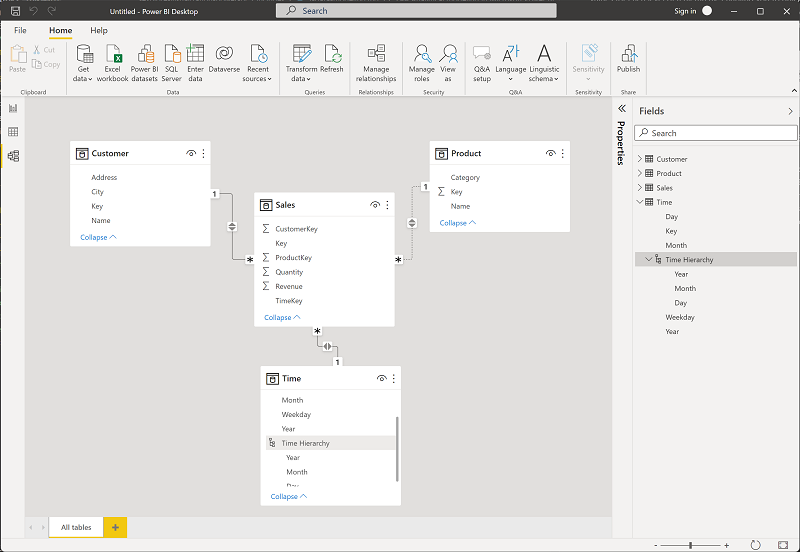
Task: Switch to Data view in sidebar
Action: tap(13, 132)
